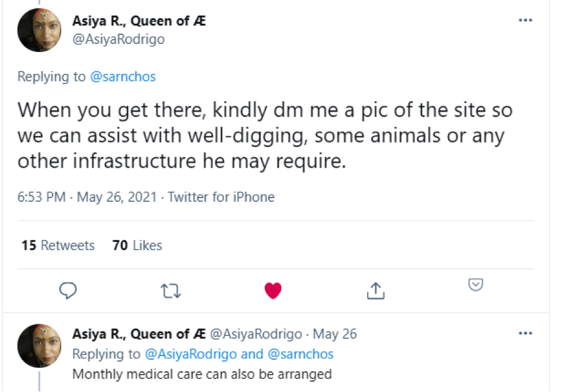Screen dimensions: 574x392
Task: View the 15 Retweets list
Action: [x=58, y=245]
